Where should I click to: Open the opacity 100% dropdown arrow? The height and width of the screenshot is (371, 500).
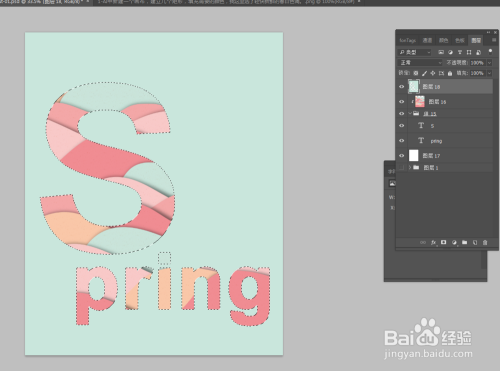(x=489, y=63)
